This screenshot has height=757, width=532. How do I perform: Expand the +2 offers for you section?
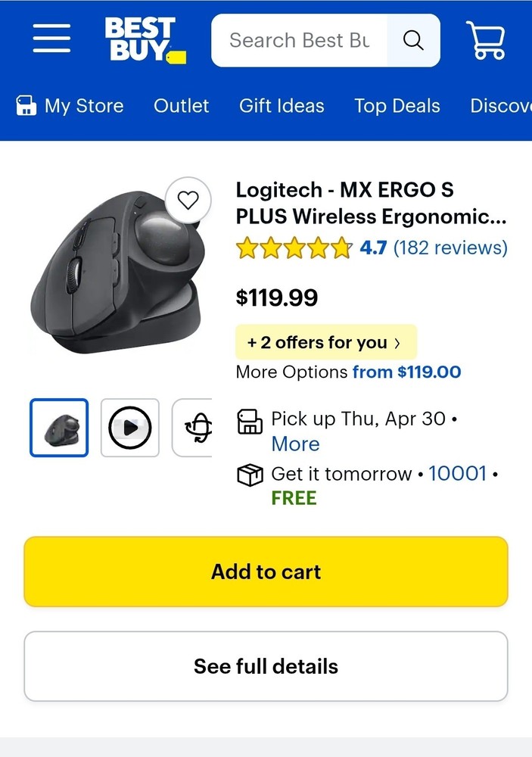(x=325, y=342)
